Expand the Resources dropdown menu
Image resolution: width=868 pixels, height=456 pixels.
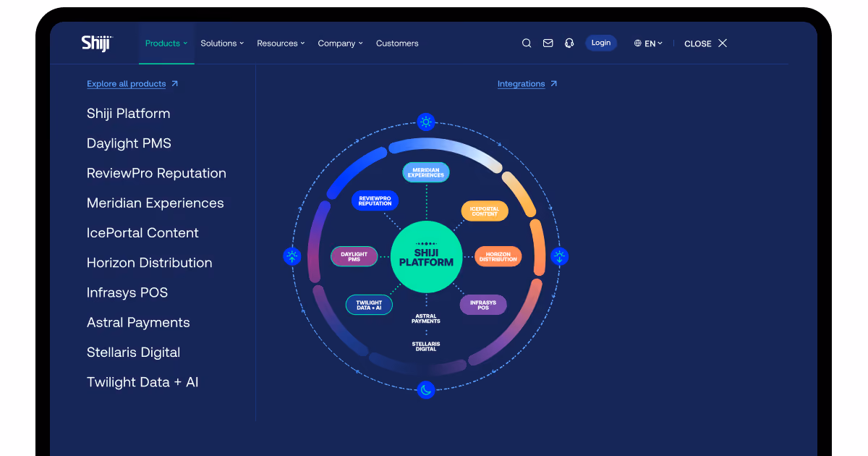point(281,43)
